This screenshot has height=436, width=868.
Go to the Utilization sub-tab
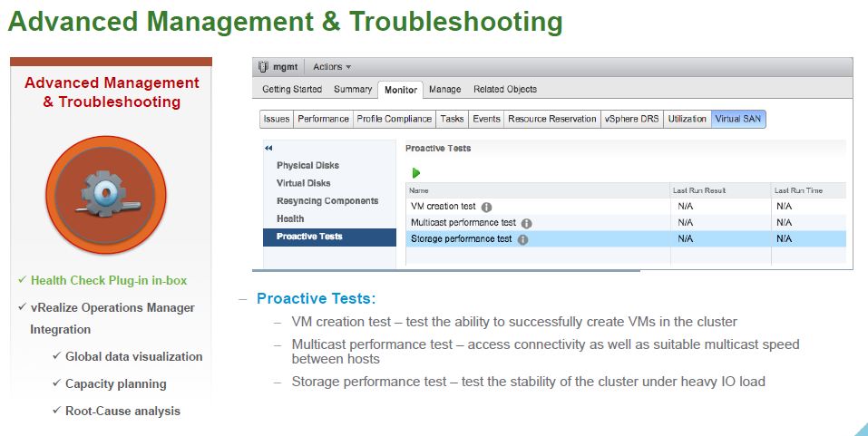pyautogui.click(x=687, y=119)
